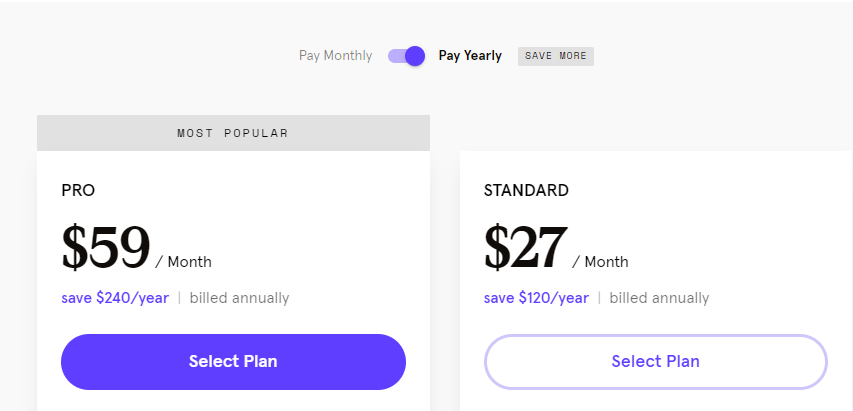This screenshot has width=853, height=411.
Task: Click the / Month label beside $59
Action: [183, 262]
